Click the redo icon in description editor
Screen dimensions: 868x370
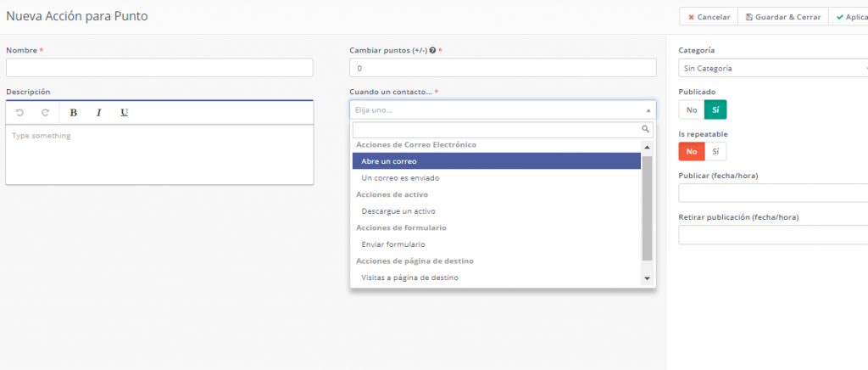tap(46, 113)
